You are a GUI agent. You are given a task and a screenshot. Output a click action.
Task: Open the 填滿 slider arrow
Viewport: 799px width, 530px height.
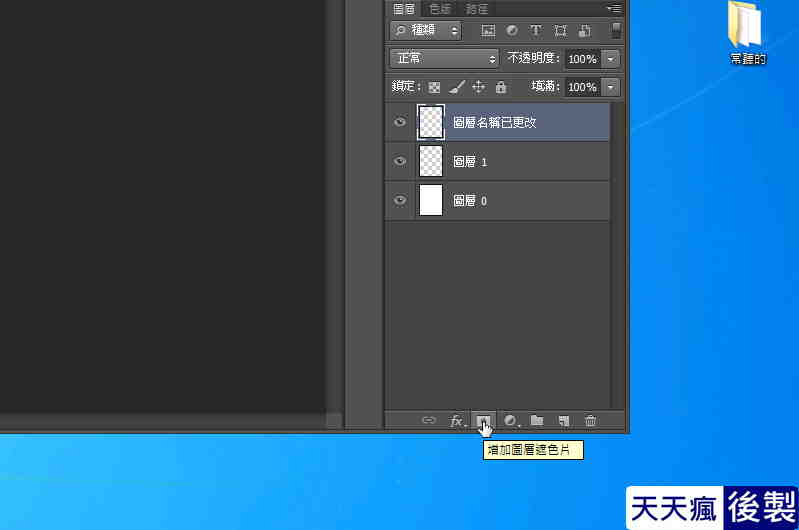610,87
